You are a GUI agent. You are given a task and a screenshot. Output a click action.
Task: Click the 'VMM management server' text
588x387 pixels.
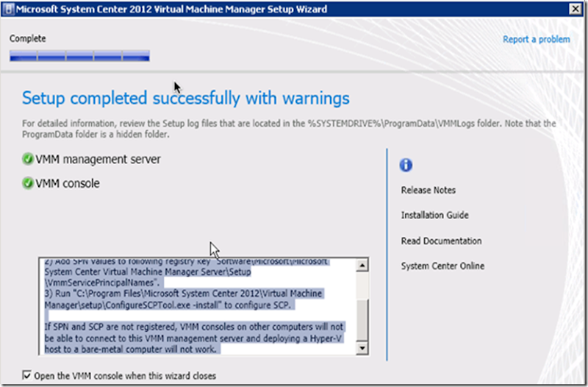(98, 159)
